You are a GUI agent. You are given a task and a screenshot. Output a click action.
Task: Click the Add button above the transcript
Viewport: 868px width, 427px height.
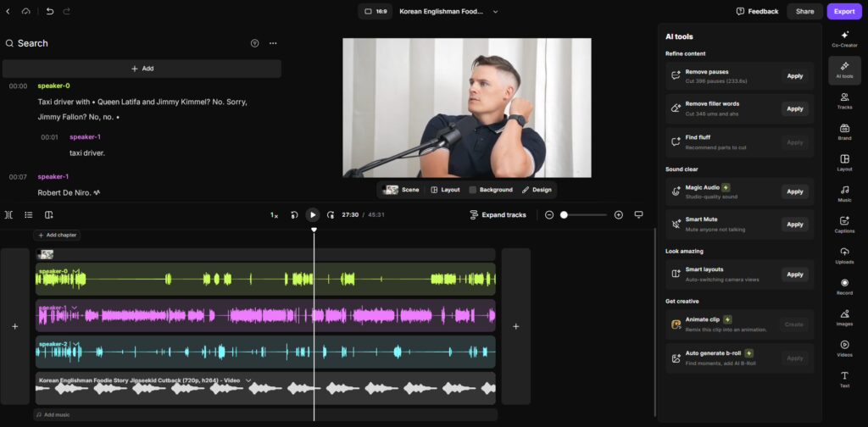click(x=142, y=69)
